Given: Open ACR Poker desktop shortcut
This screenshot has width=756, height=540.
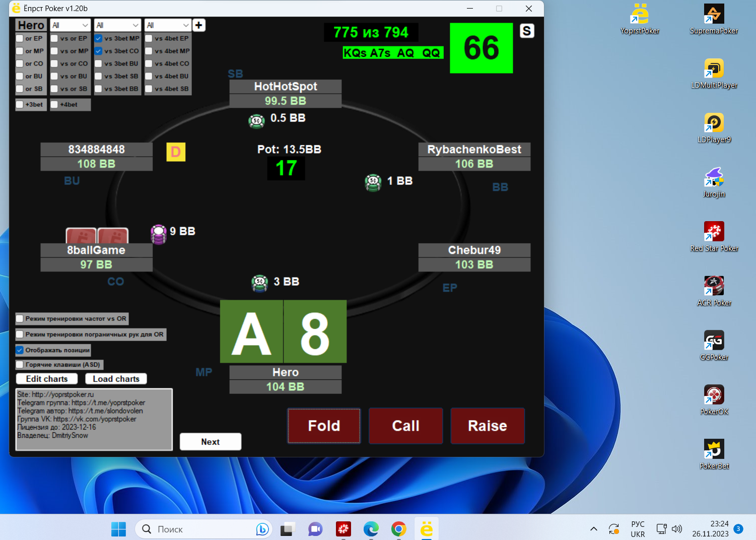Looking at the screenshot, I should (714, 291).
